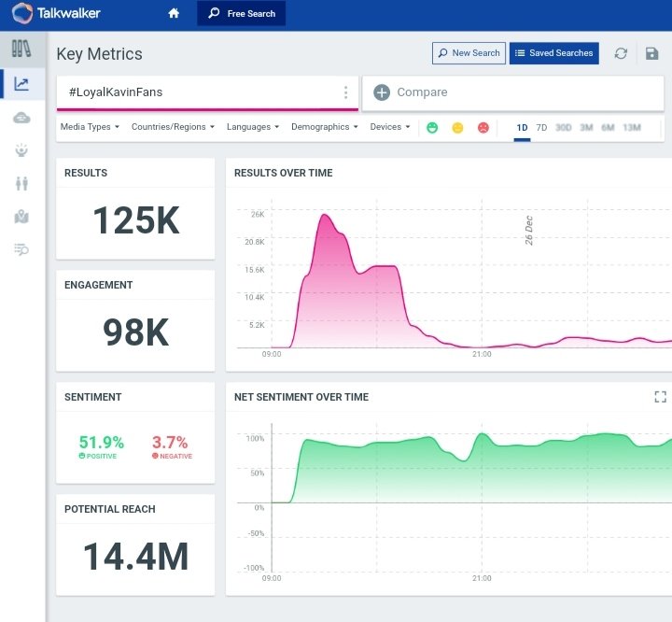Select the 6M time range
672x622 pixels.
click(x=608, y=128)
